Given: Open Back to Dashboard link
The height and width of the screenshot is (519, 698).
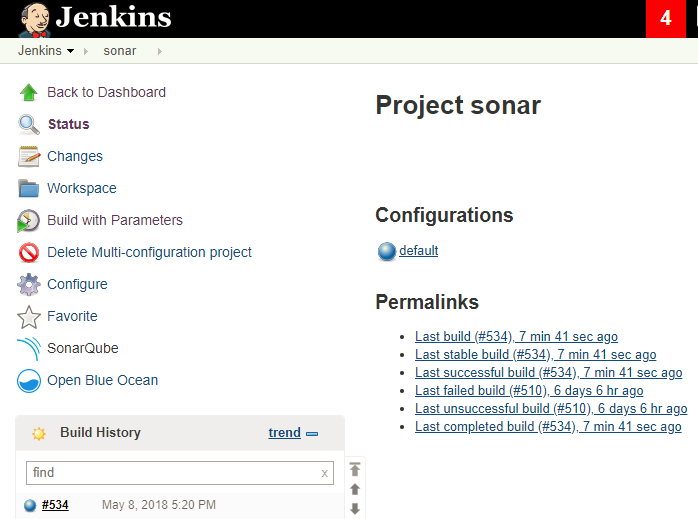Looking at the screenshot, I should pos(106,92).
